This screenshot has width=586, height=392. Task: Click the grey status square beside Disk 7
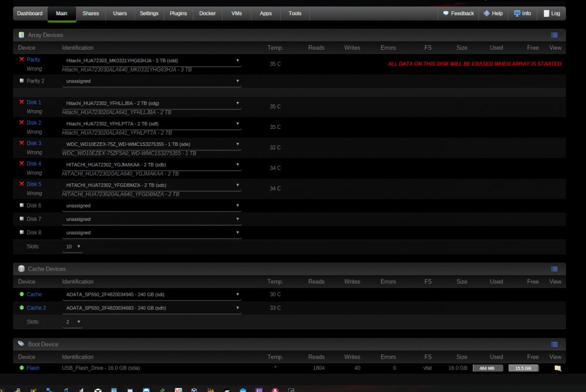tap(22, 219)
